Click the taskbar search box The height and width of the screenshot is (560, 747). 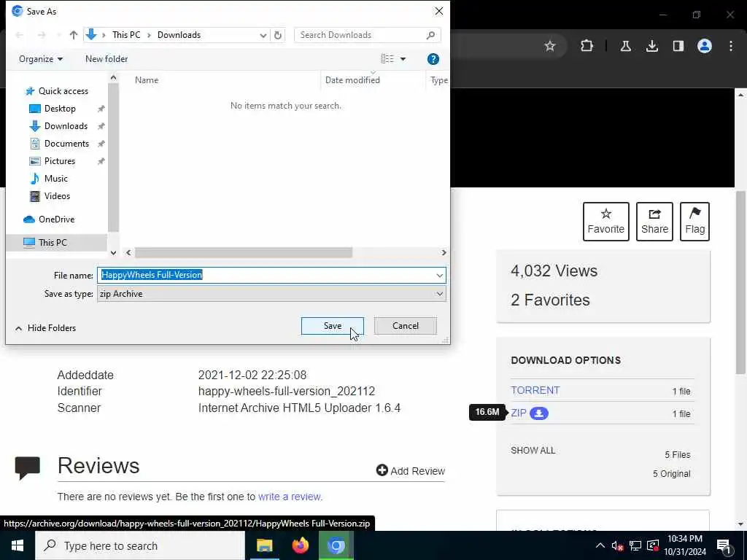click(139, 545)
